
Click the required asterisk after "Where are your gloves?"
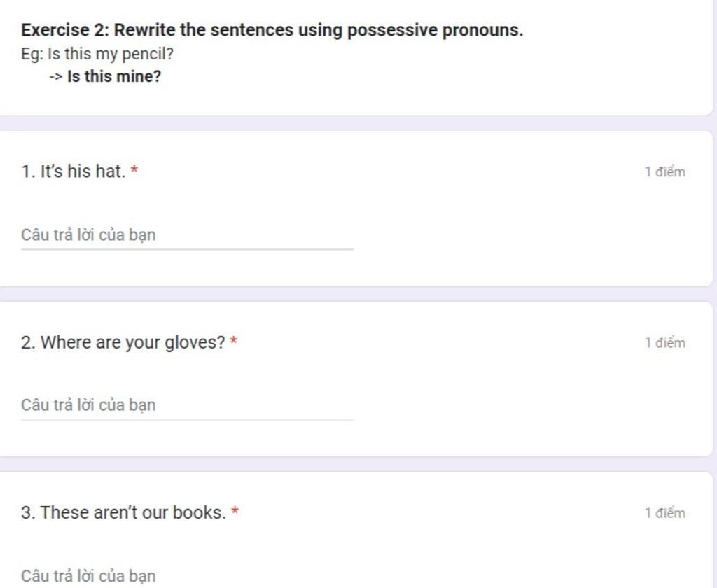pyautogui.click(x=234, y=342)
